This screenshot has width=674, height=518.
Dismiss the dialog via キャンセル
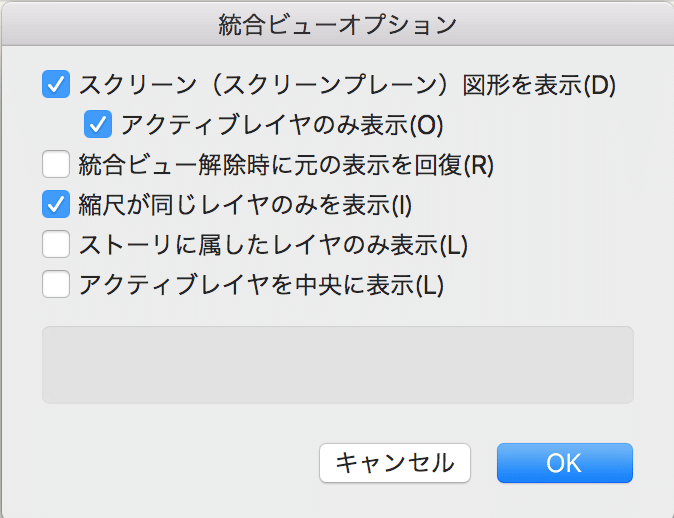point(394,463)
